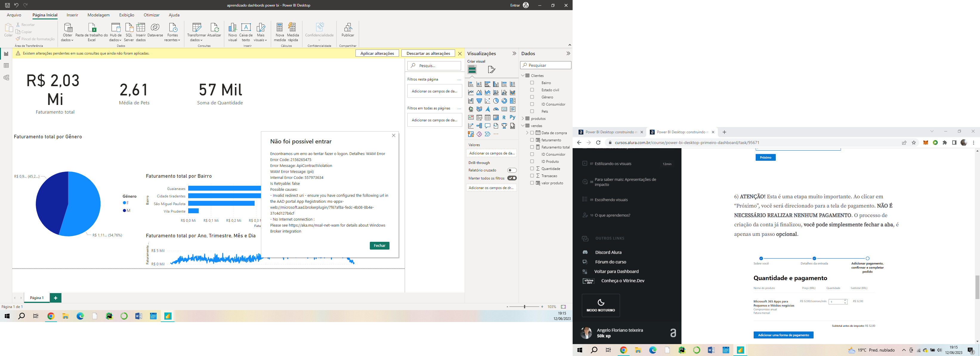Check the Estado civil field

pyautogui.click(x=532, y=90)
